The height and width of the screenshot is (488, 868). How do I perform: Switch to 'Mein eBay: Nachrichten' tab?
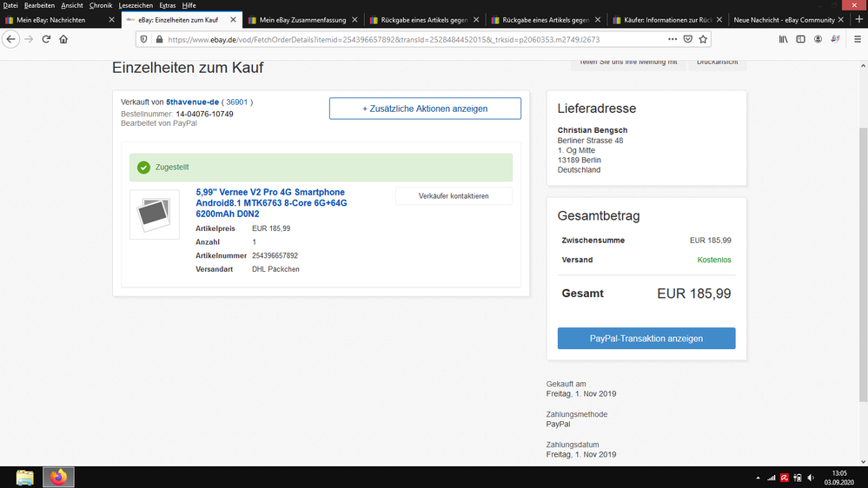point(53,19)
